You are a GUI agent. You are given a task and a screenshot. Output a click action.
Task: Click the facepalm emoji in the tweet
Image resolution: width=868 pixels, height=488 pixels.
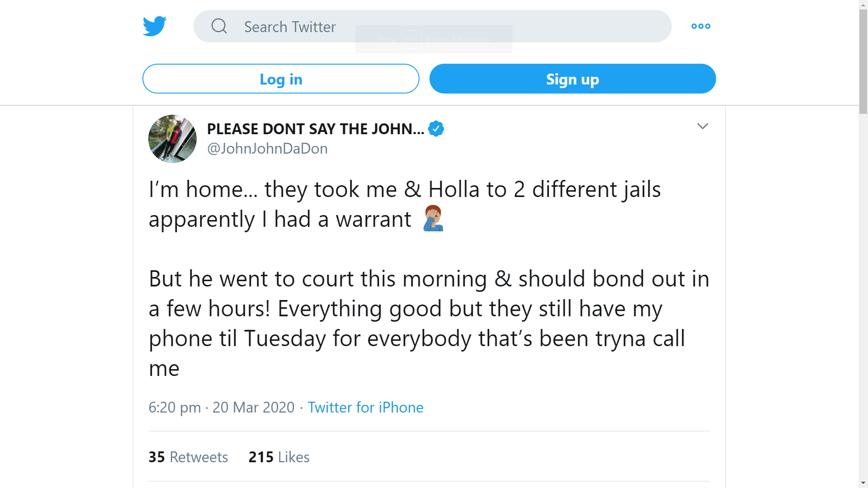433,219
